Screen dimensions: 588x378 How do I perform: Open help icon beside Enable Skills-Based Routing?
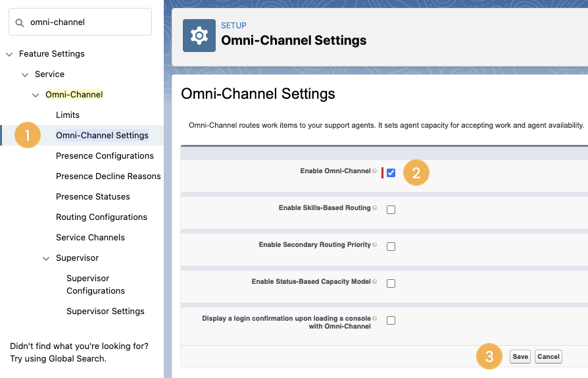[374, 208]
